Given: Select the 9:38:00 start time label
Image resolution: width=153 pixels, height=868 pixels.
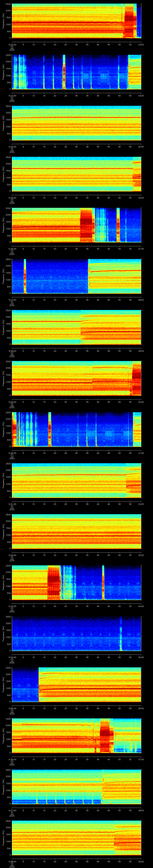Looking at the screenshot, I should (12, 862).
